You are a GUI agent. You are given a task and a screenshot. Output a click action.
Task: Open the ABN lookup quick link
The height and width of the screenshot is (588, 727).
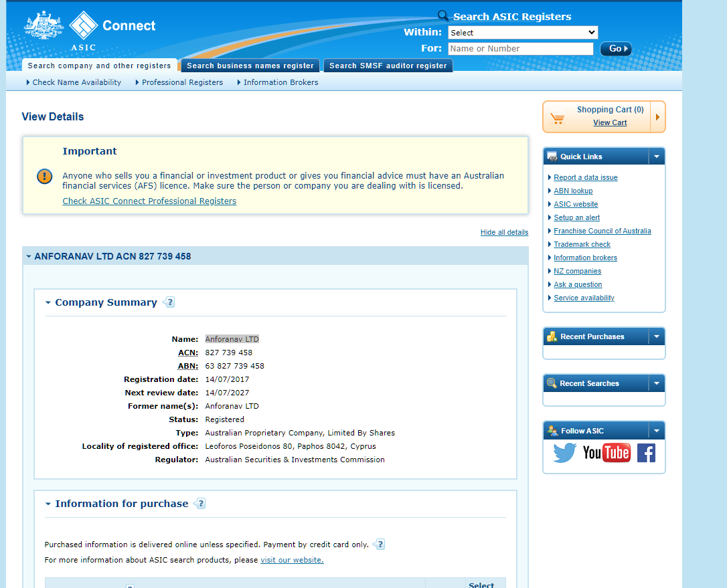tap(573, 191)
